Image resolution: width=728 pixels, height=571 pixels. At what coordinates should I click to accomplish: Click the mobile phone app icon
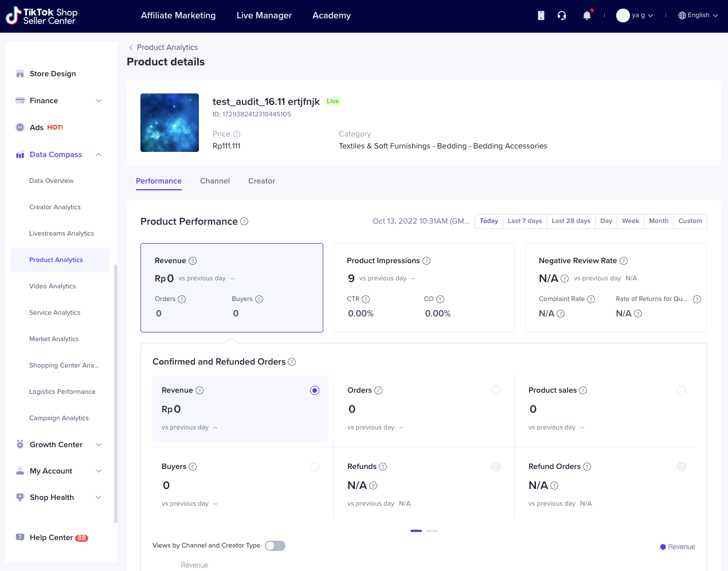pyautogui.click(x=541, y=15)
